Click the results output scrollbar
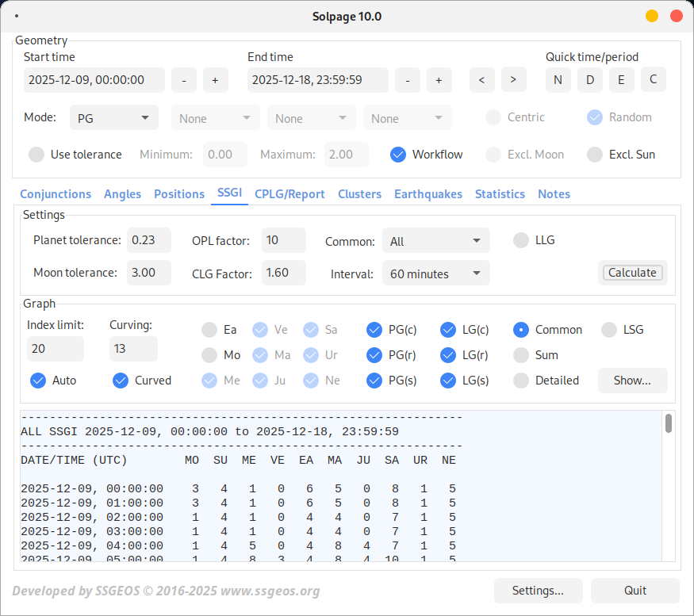The height and width of the screenshot is (616, 694). point(669,423)
